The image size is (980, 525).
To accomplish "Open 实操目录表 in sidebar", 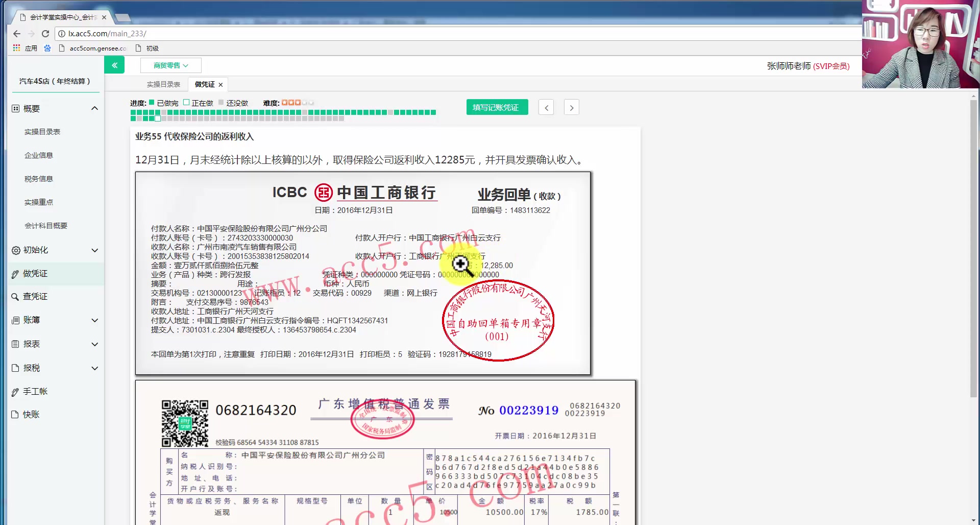I will [x=42, y=132].
